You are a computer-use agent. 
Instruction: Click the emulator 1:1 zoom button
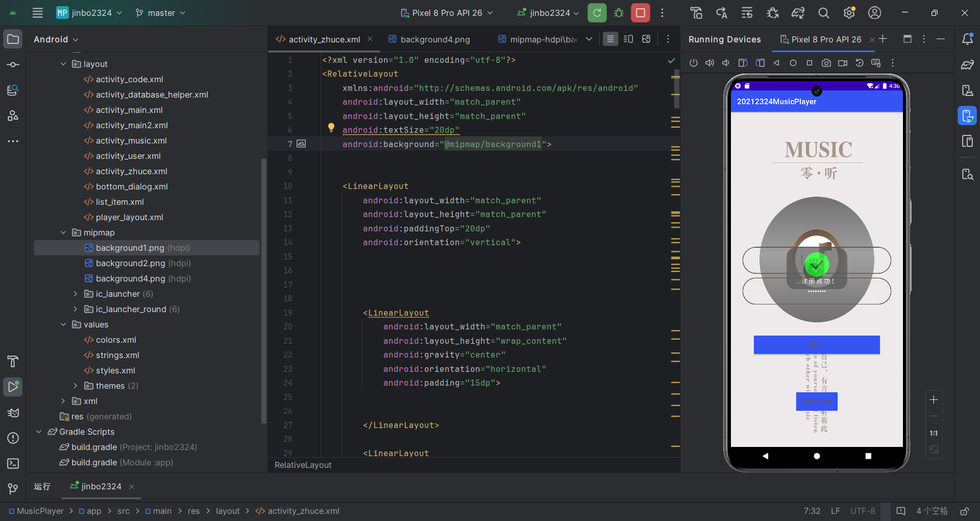934,433
